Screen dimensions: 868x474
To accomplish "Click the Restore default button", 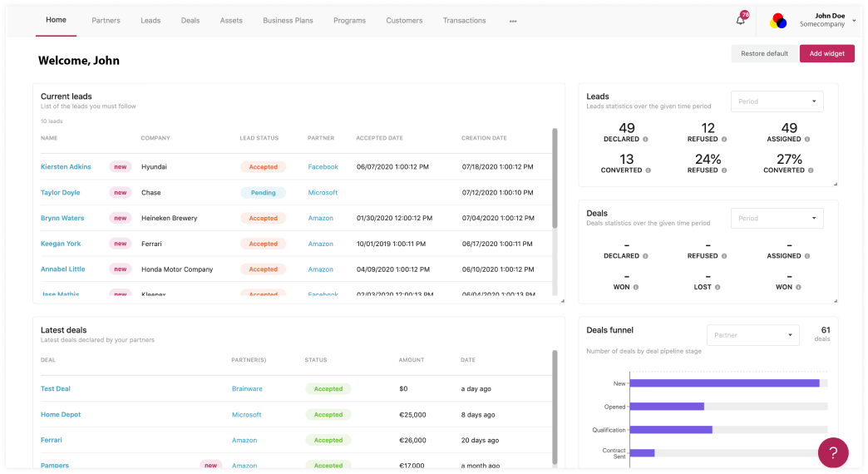I will pyautogui.click(x=764, y=54).
